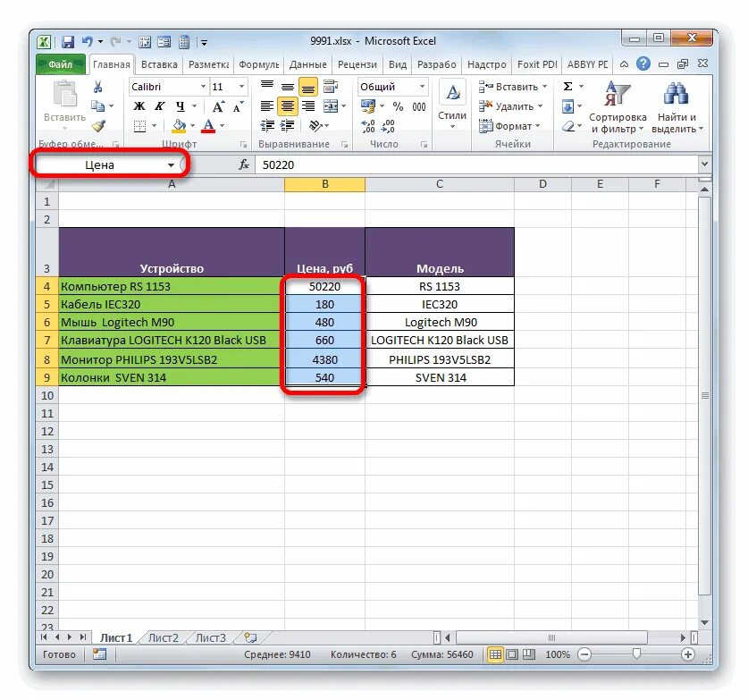Open the font size 11 dropdown
Viewport: 748px width, 700px height.
(241, 87)
